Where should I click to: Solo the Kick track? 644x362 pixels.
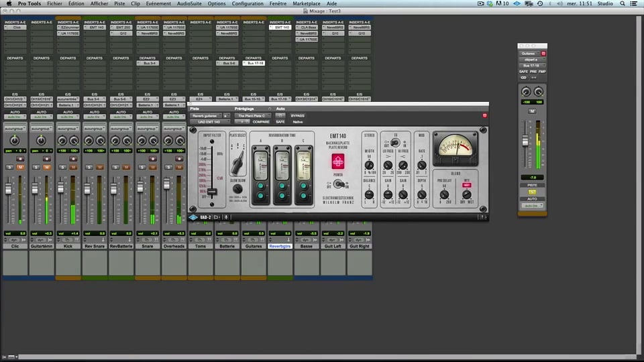click(x=63, y=167)
